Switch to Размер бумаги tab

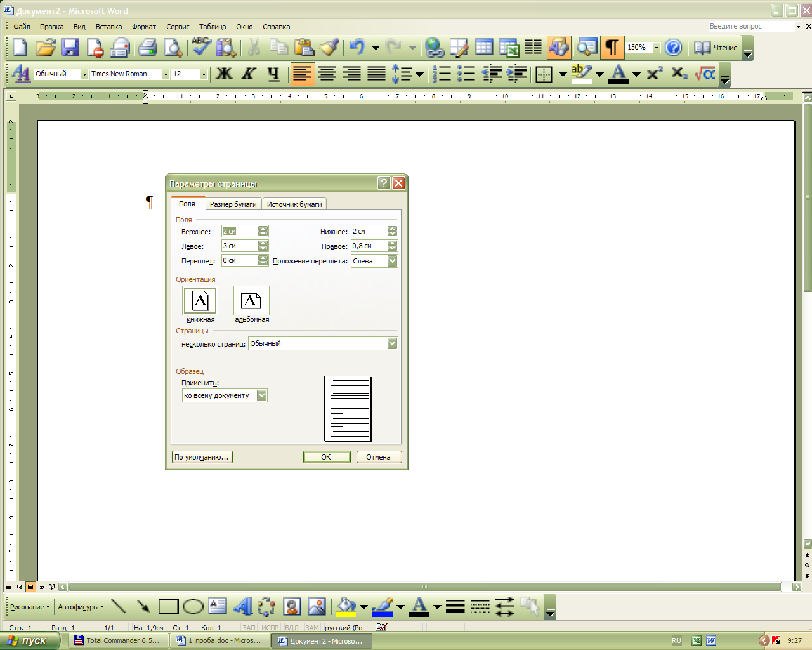[x=233, y=204]
